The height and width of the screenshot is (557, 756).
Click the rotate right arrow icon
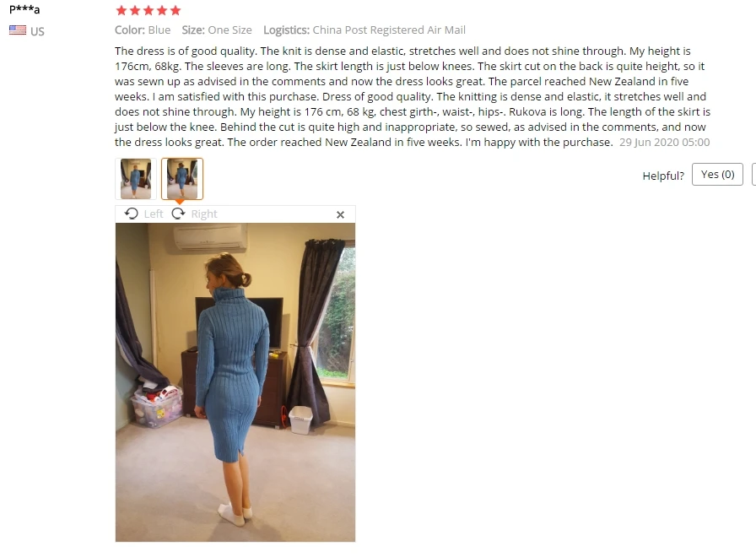click(178, 214)
